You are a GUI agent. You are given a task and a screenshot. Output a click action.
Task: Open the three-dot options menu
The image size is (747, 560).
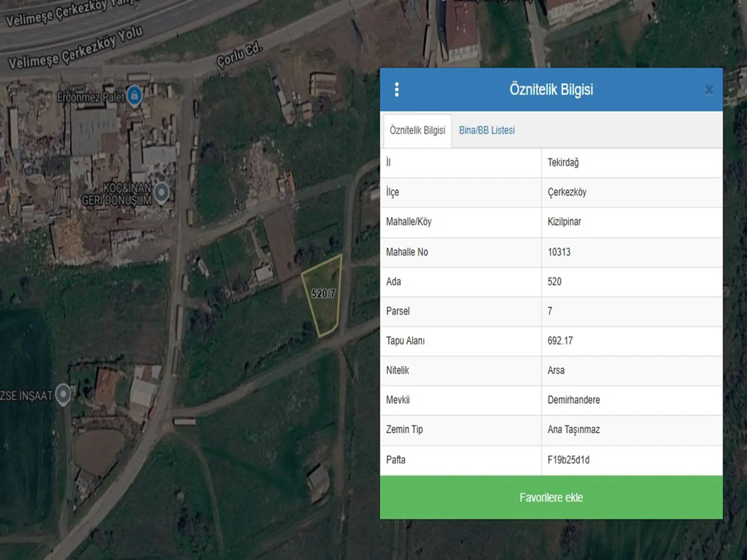[x=397, y=90]
